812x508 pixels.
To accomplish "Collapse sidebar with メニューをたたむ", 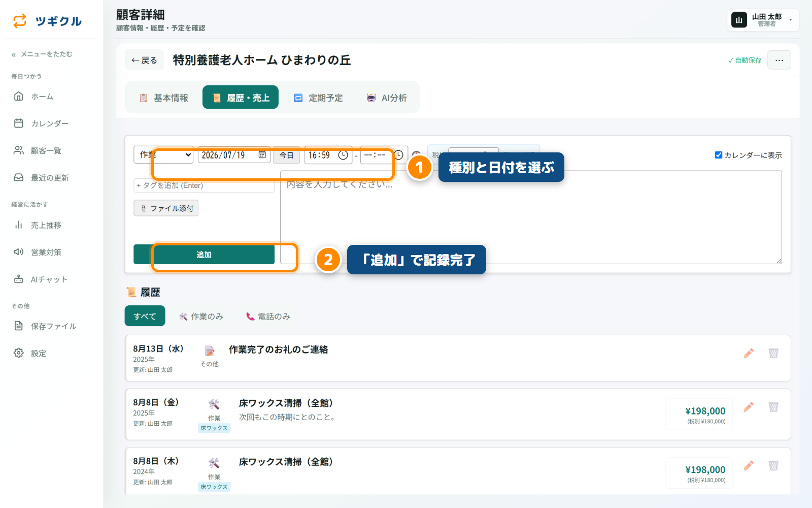I will pos(42,54).
